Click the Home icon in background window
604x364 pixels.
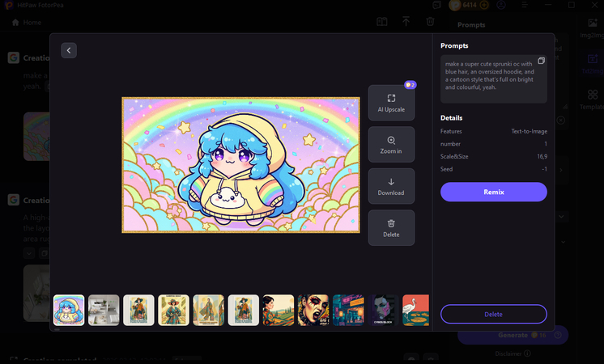coord(15,23)
